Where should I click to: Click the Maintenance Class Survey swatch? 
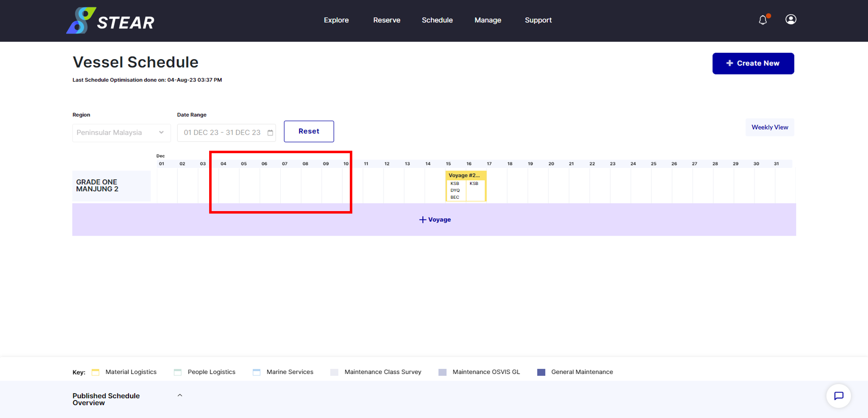(334, 372)
